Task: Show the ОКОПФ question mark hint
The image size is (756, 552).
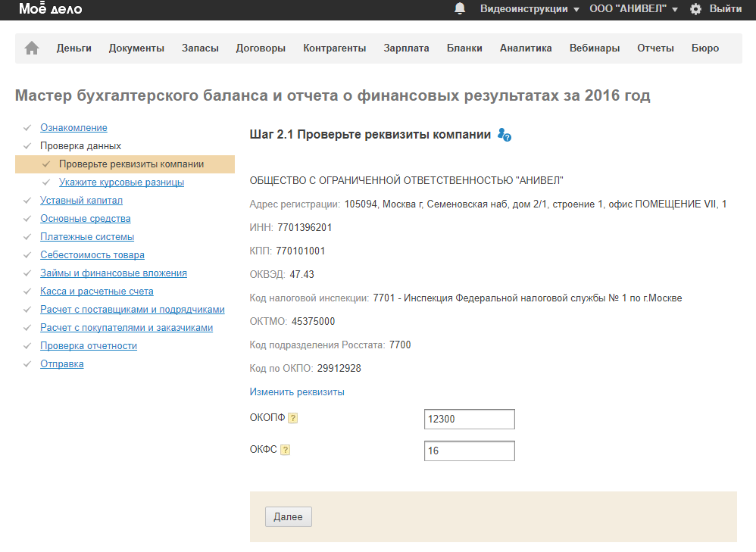Action: tap(292, 418)
